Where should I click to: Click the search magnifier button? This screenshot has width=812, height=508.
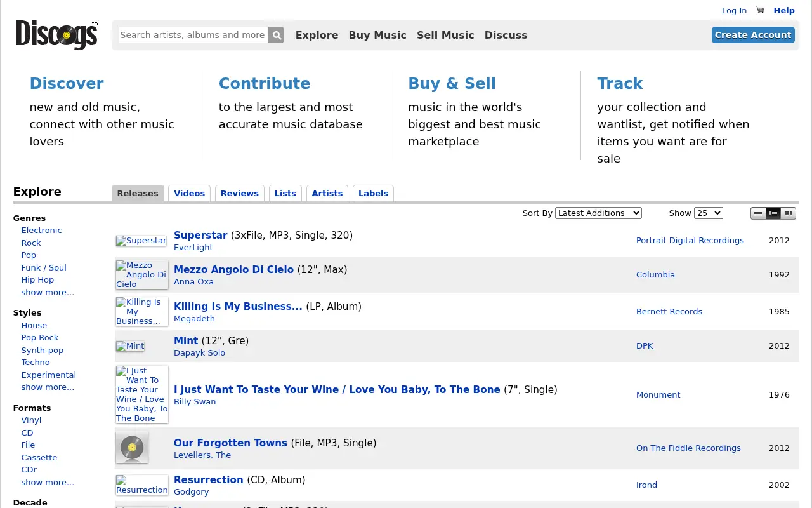click(x=276, y=35)
